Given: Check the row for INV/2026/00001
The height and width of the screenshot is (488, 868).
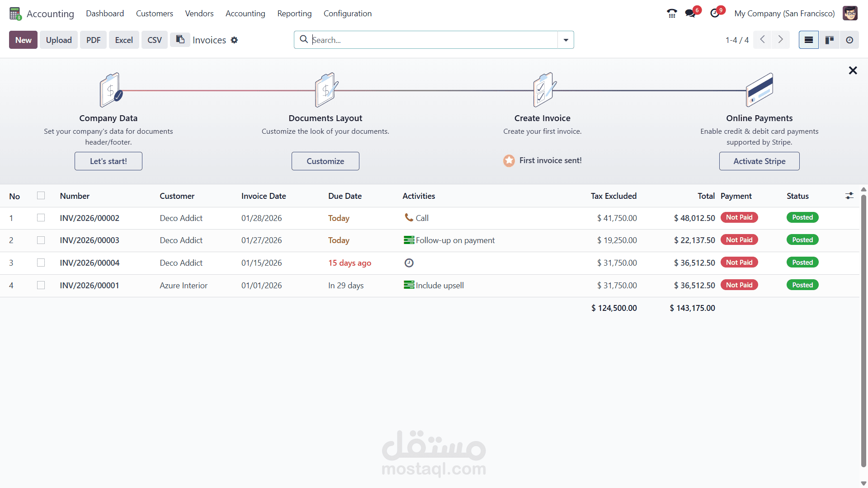Looking at the screenshot, I should tap(41, 285).
